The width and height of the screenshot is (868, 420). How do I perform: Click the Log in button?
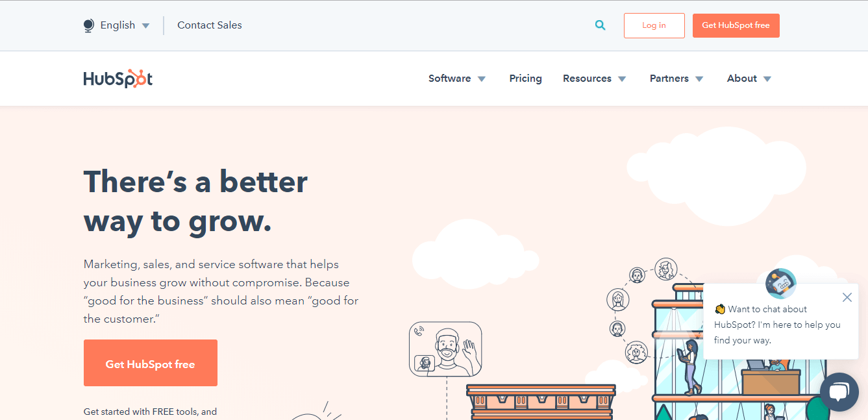click(x=654, y=25)
